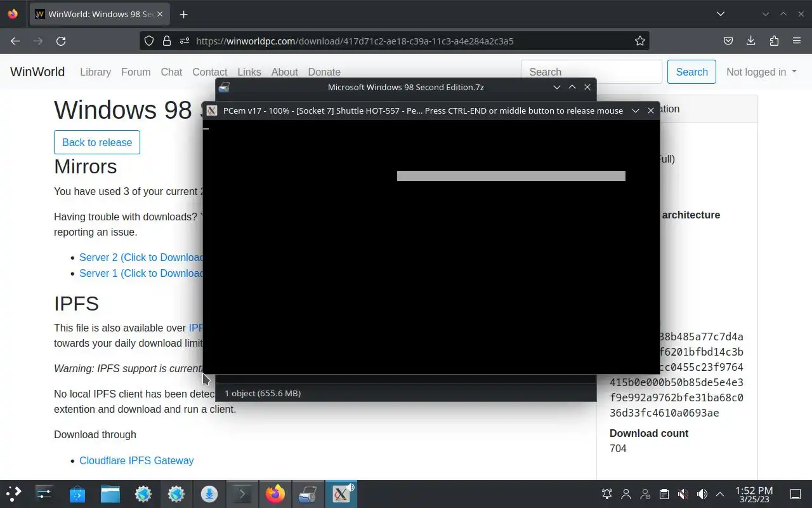Click the 1 object (655.6 MB) status text

[263, 393]
